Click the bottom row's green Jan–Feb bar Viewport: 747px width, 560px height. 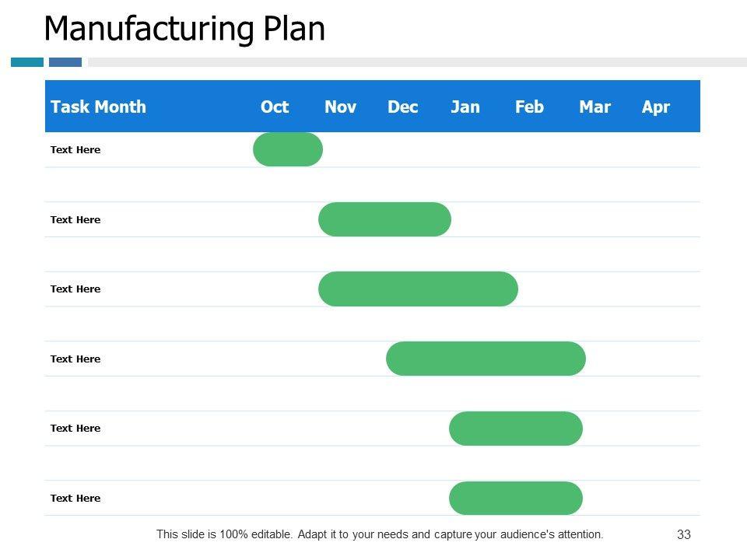[515, 498]
